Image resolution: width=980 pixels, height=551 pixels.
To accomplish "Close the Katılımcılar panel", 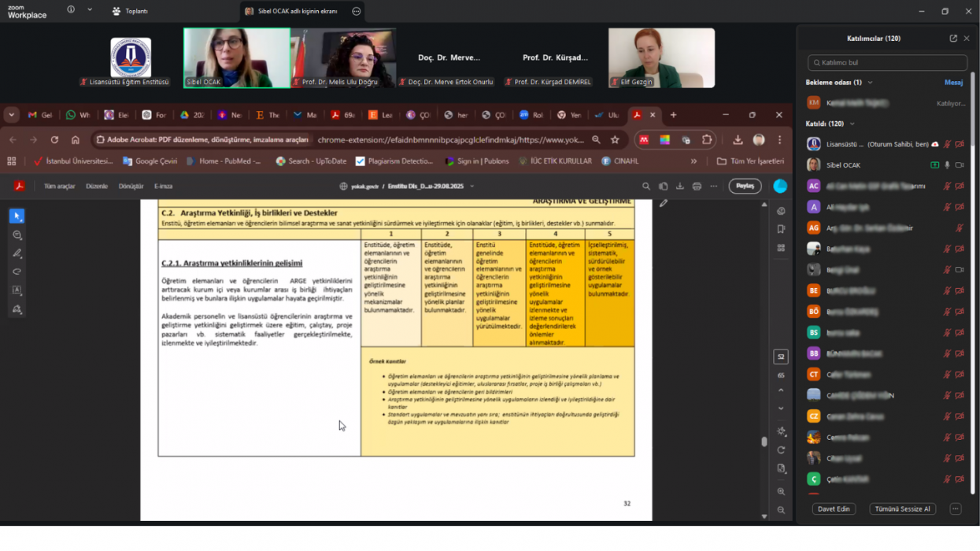I will click(x=967, y=39).
